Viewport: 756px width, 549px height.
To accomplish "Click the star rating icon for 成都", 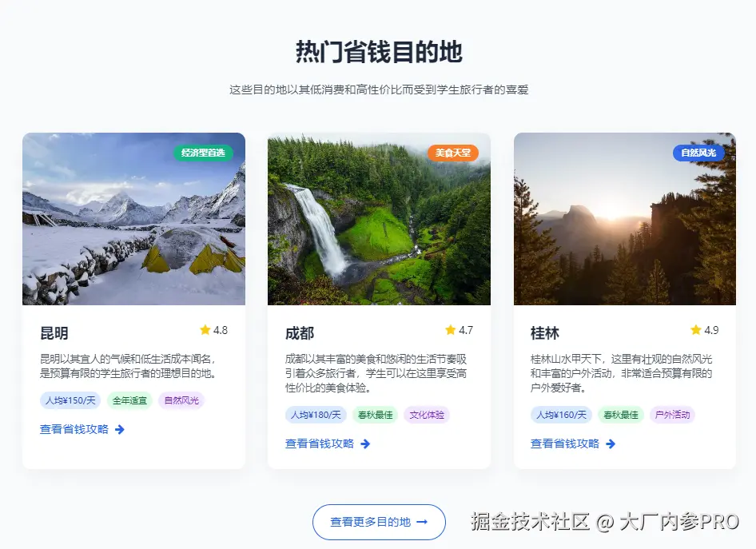I will click(x=450, y=330).
